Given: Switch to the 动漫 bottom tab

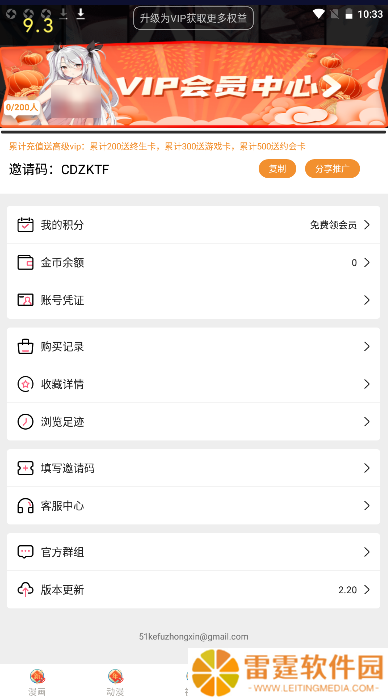Looking at the screenshot, I should click(115, 682).
